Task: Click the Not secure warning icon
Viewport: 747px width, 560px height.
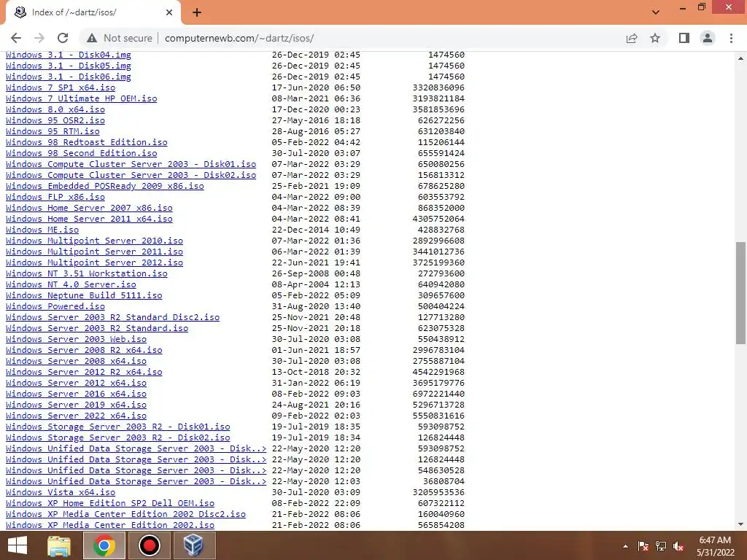Action: [92, 38]
